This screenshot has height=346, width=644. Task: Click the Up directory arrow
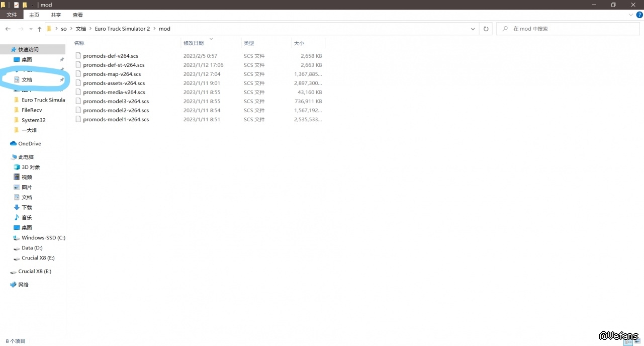point(40,29)
